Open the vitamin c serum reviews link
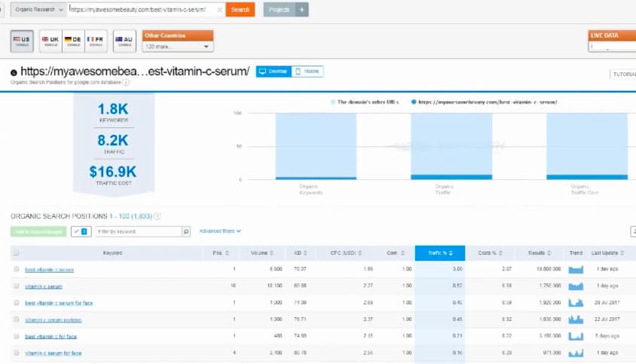This screenshot has height=364, width=636. pos(54,320)
